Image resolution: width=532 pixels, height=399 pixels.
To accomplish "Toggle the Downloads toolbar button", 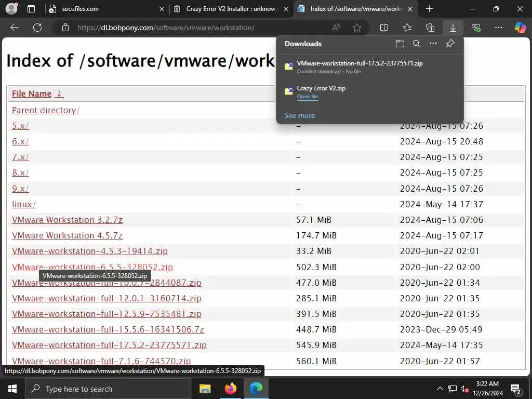I will coord(453,28).
